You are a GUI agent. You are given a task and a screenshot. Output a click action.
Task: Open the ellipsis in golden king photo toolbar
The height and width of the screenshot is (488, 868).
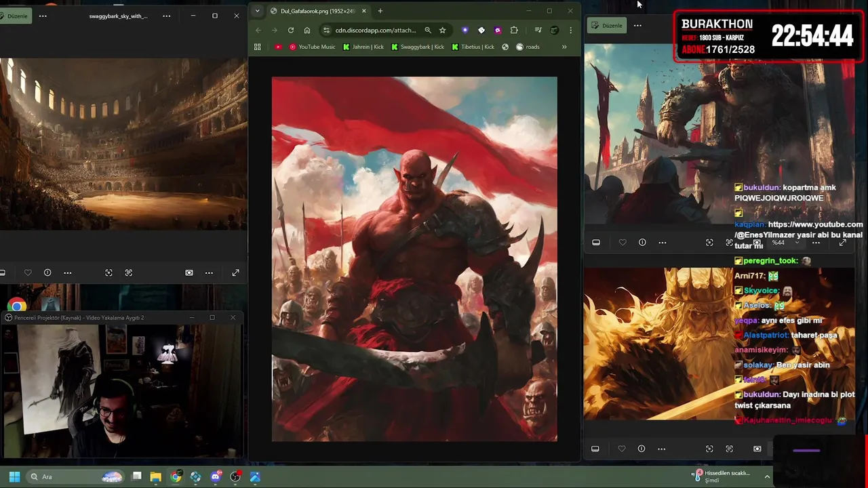click(662, 449)
